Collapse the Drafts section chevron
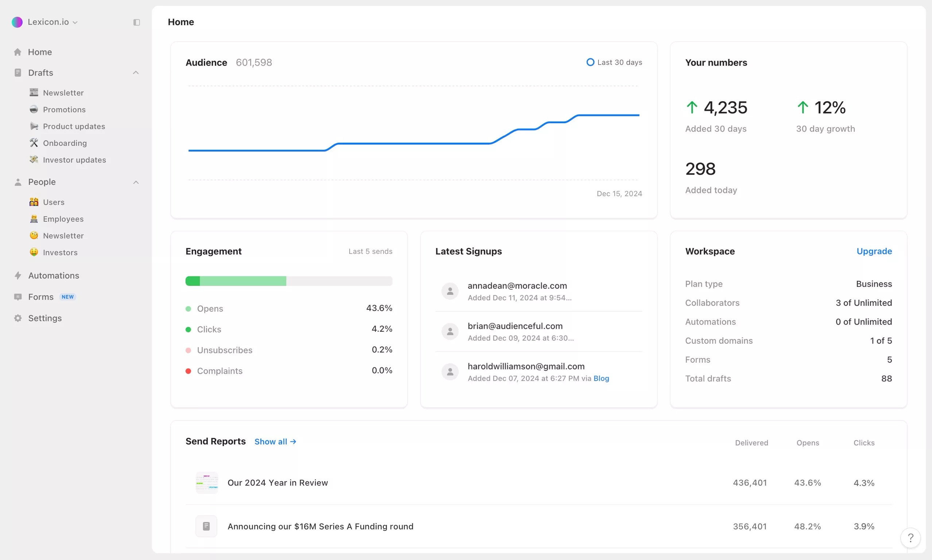 click(x=136, y=73)
